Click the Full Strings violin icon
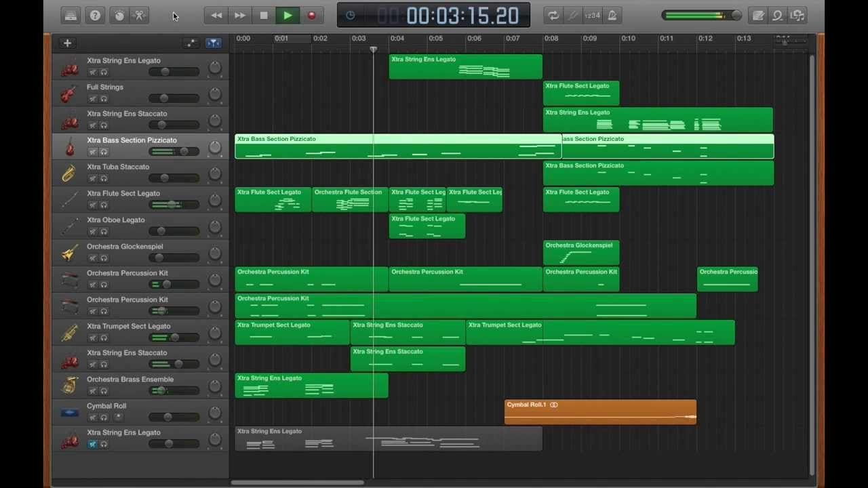The width and height of the screenshot is (868, 488). tap(69, 94)
